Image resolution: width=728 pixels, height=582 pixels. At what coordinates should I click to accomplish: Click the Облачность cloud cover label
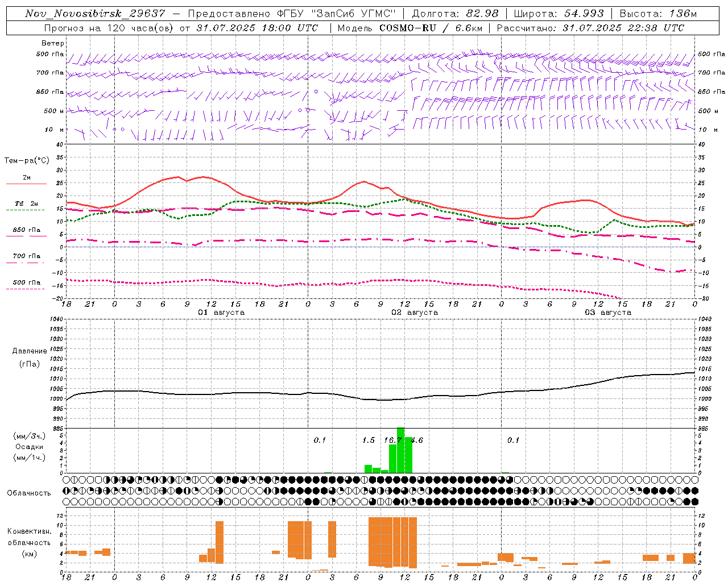tap(29, 493)
